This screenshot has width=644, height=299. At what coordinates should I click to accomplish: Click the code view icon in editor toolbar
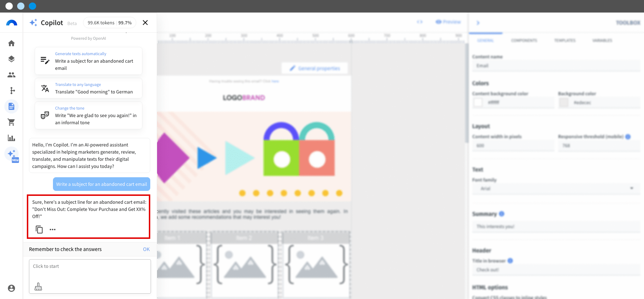click(x=420, y=22)
